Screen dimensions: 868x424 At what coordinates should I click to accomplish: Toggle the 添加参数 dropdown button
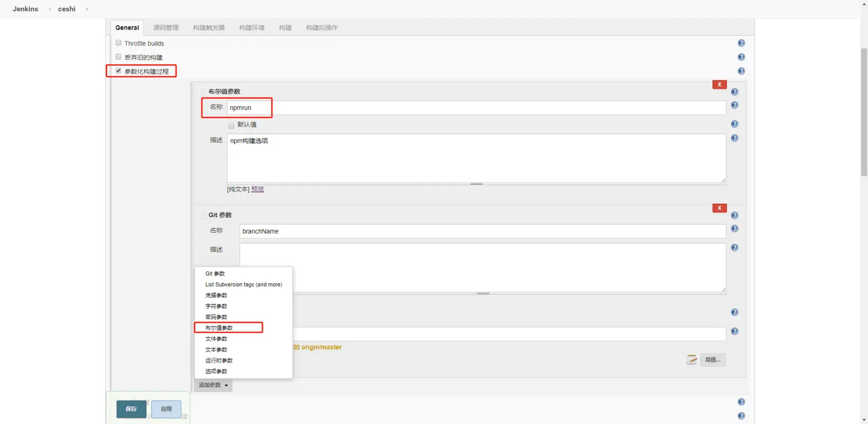pyautogui.click(x=213, y=385)
